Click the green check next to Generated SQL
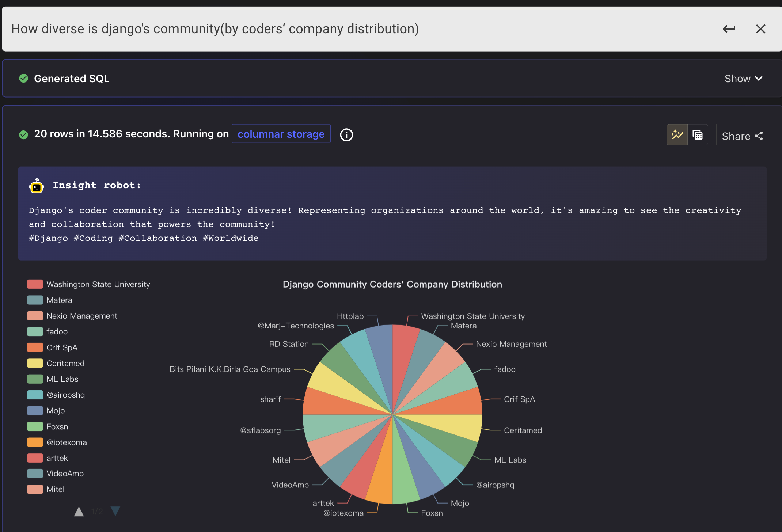The width and height of the screenshot is (782, 532). coord(23,78)
